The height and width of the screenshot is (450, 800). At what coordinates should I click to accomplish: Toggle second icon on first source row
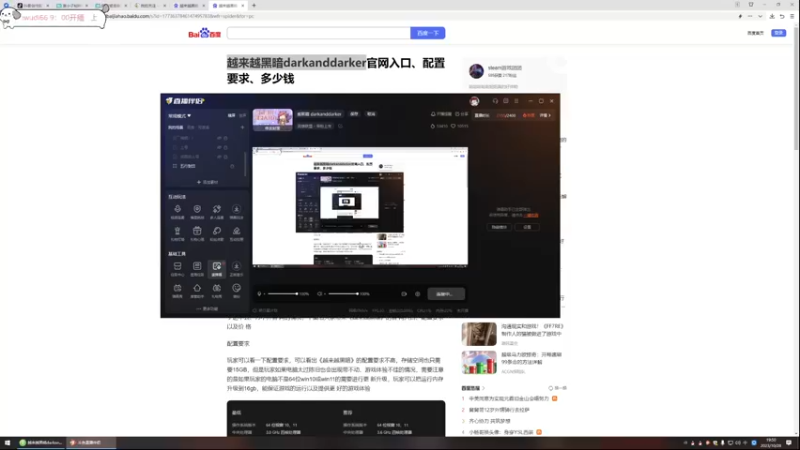pos(226,138)
